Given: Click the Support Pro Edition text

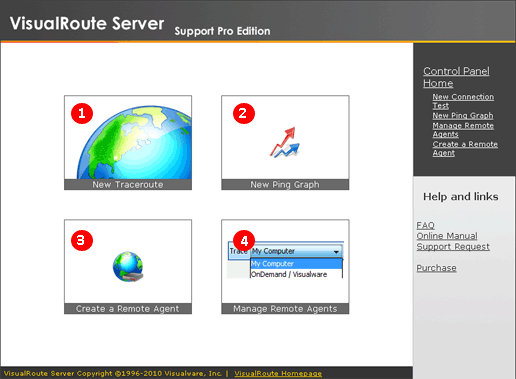Looking at the screenshot, I should (222, 31).
